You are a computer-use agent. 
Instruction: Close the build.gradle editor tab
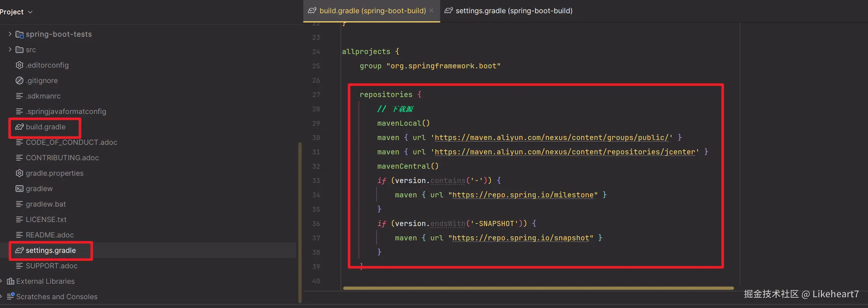431,10
